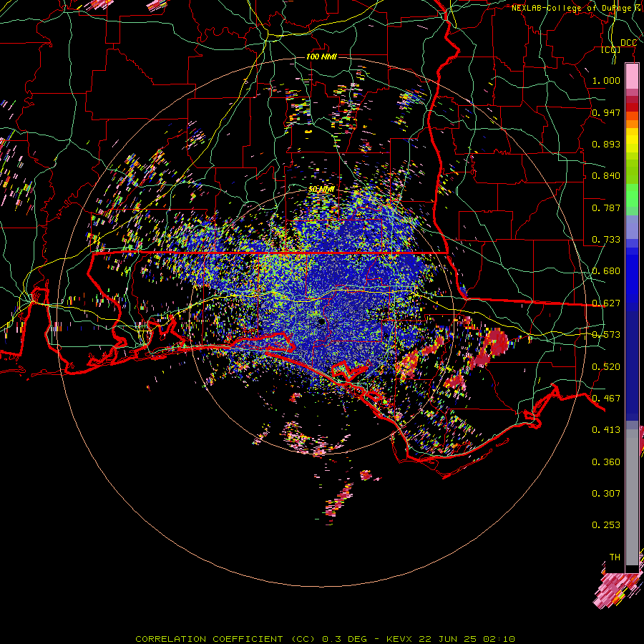
Task: Click the 0.3 DEG elevation text
Action: pyautogui.click(x=344, y=639)
